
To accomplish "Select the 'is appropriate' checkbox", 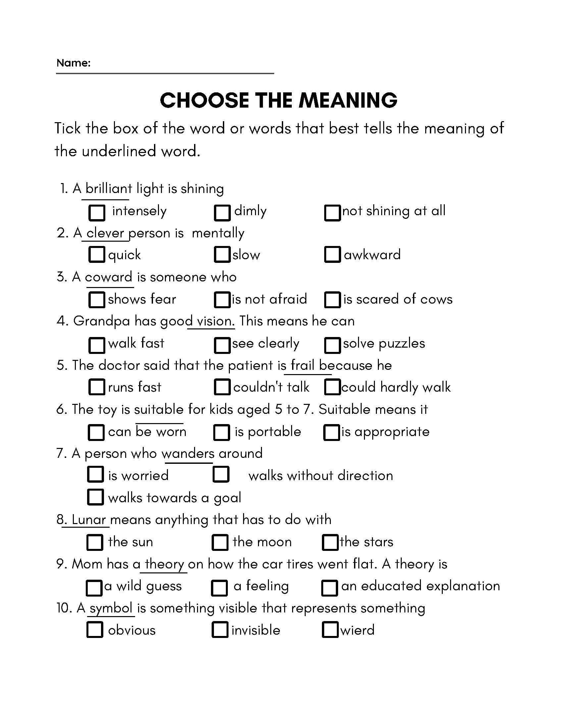I will 332,432.
